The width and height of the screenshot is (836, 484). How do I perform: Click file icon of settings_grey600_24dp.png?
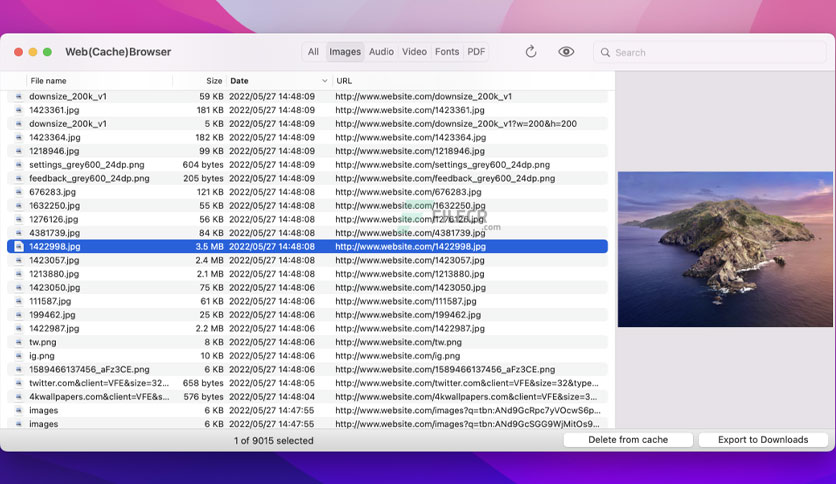(19, 165)
